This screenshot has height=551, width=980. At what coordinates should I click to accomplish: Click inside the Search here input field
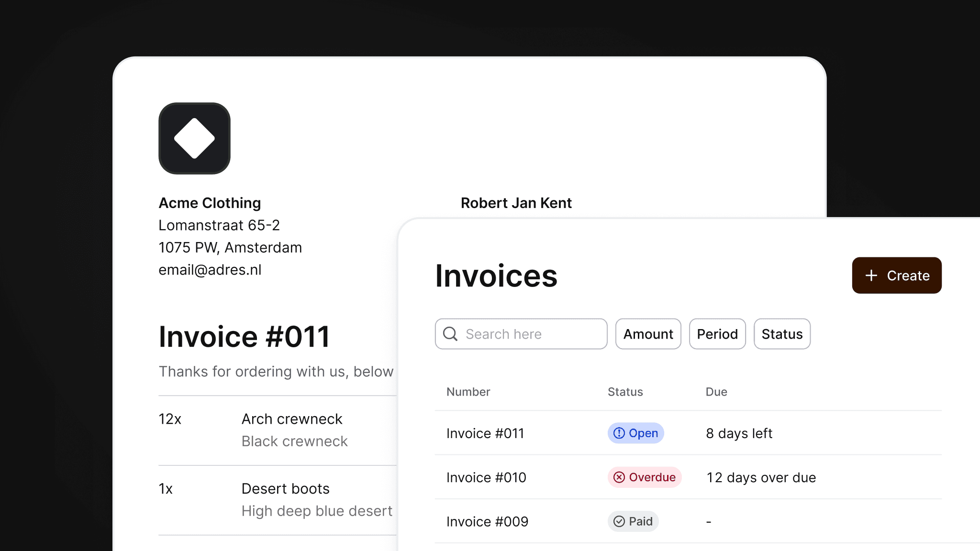point(522,334)
